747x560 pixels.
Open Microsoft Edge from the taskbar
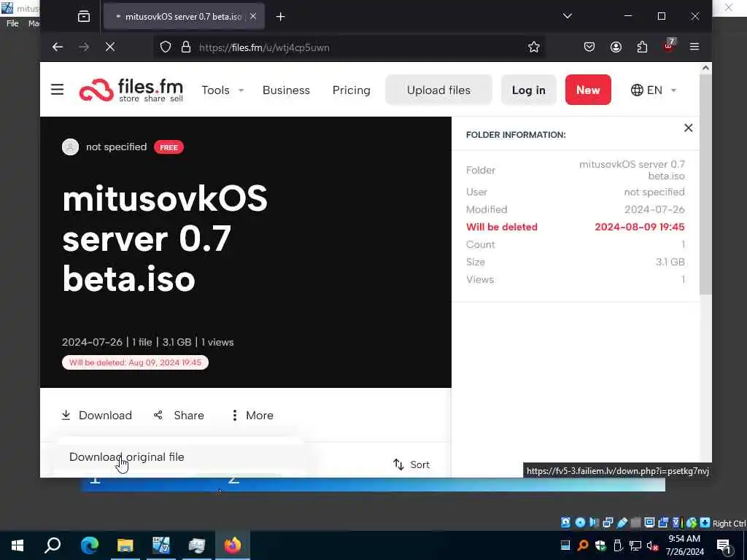click(89, 545)
